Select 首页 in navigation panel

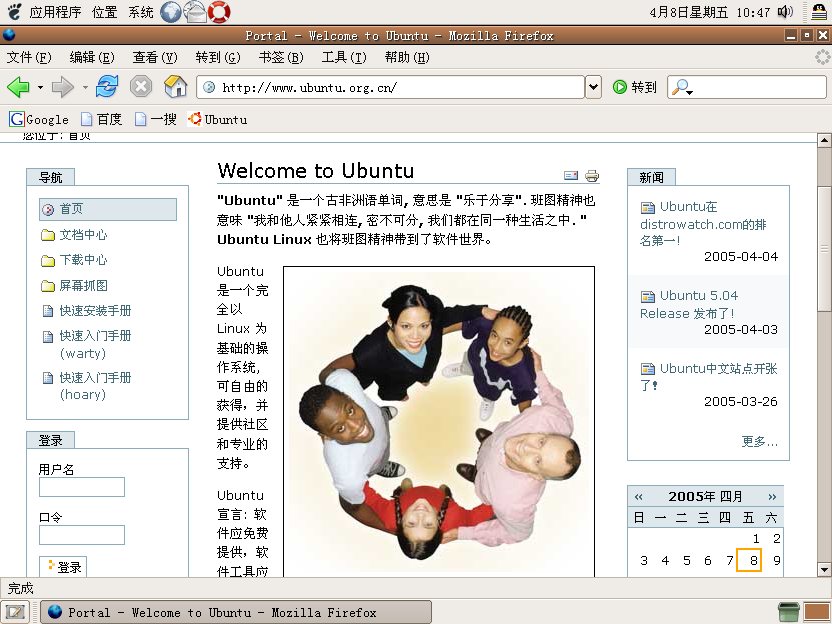click(108, 209)
